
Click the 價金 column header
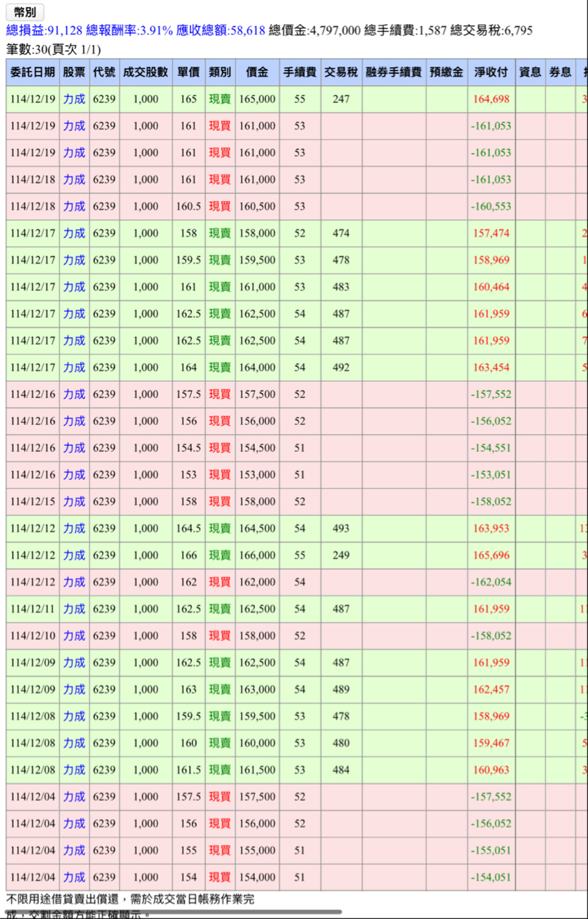point(257,72)
